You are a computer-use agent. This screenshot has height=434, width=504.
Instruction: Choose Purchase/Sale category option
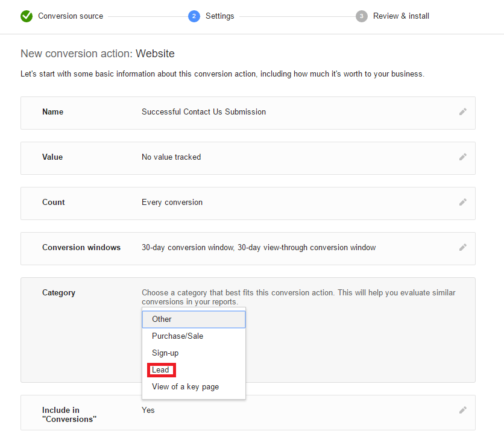click(194, 336)
